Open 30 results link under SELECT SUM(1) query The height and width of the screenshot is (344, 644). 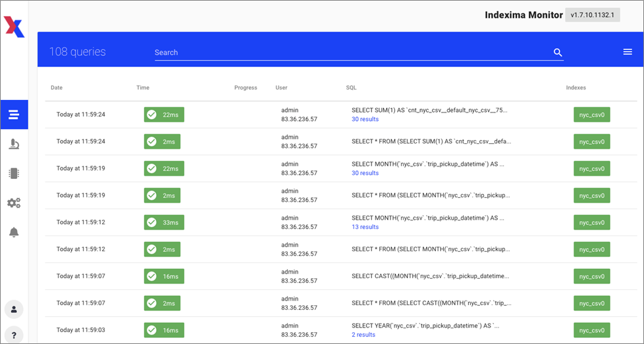tap(365, 119)
